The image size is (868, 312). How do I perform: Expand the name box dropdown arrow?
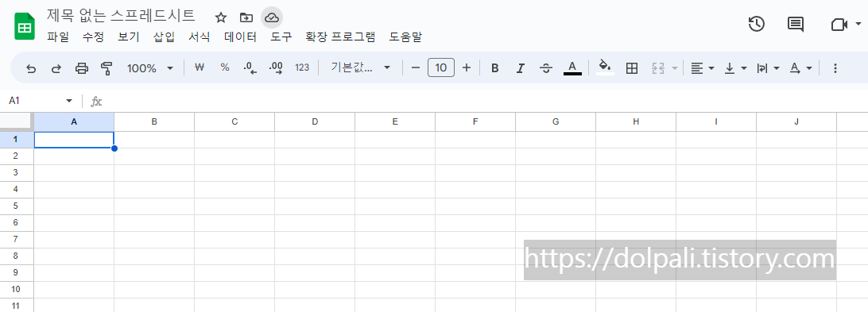point(69,101)
